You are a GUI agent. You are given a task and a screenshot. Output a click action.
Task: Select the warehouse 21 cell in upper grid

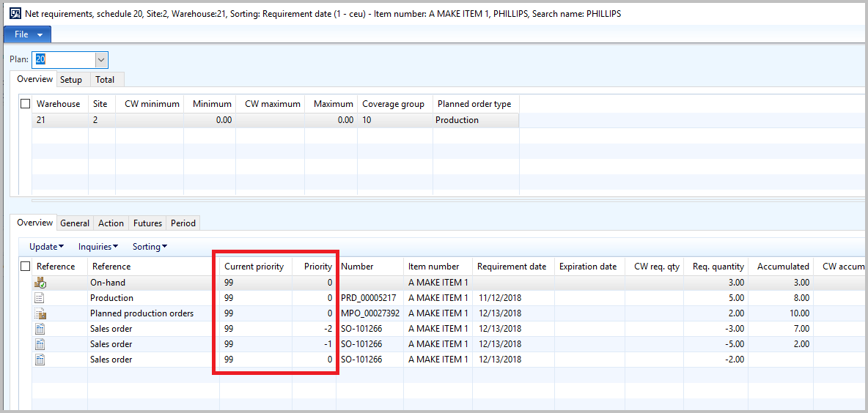click(60, 120)
